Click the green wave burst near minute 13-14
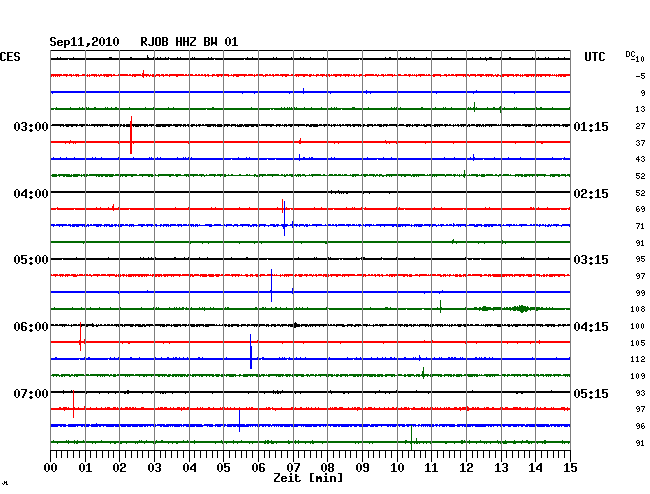Viewport: 650px width, 494px height. (521, 309)
